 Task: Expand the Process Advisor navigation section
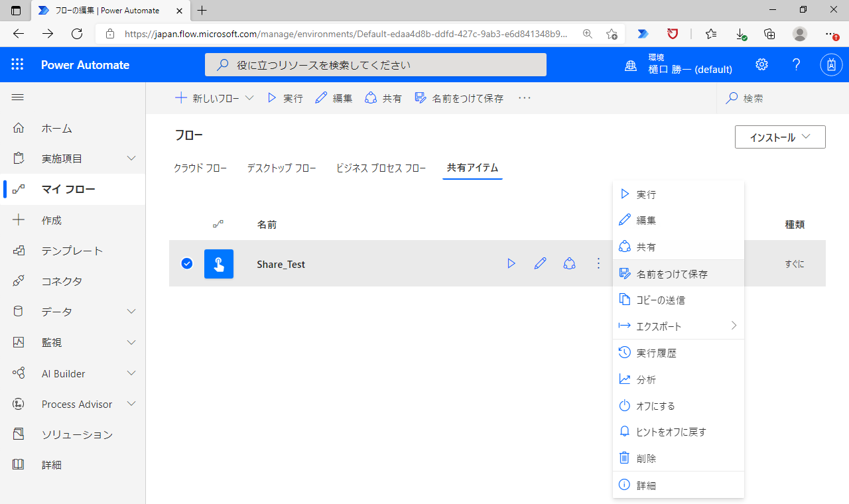pos(131,404)
